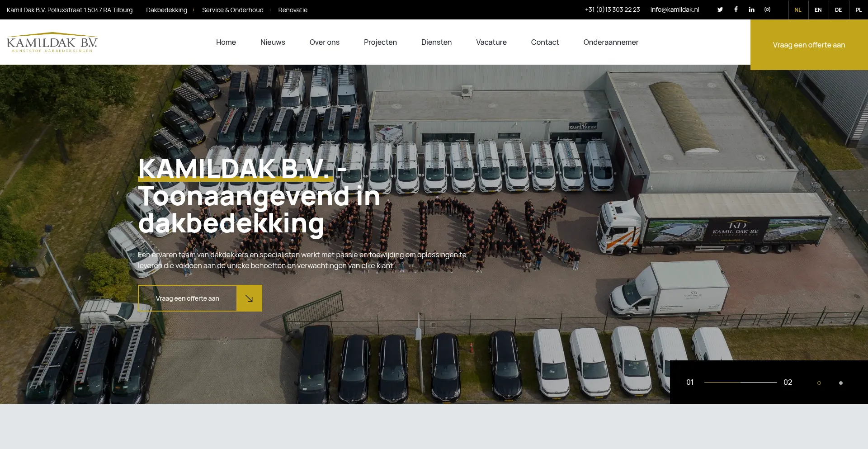Viewport: 868px width, 449px height.
Task: Open the LinkedIn social icon
Action: pos(751,9)
